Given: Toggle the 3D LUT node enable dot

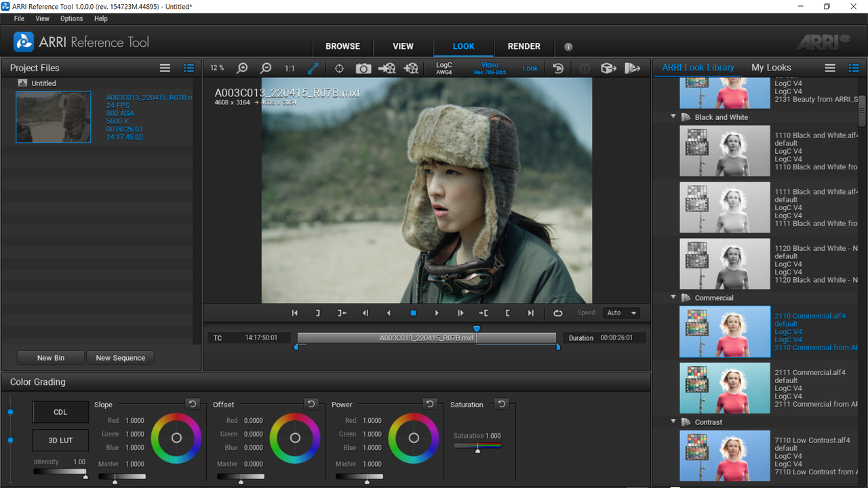Looking at the screenshot, I should coord(10,440).
